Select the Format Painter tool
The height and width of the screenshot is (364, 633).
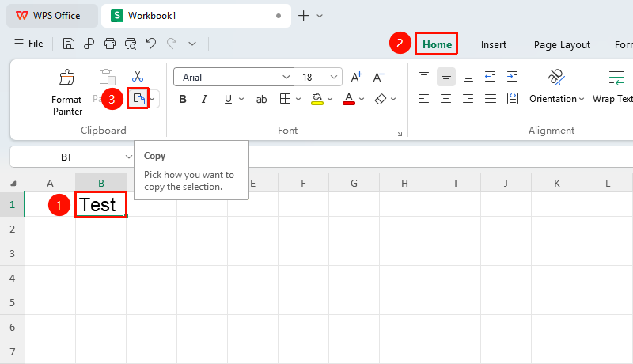click(x=67, y=93)
